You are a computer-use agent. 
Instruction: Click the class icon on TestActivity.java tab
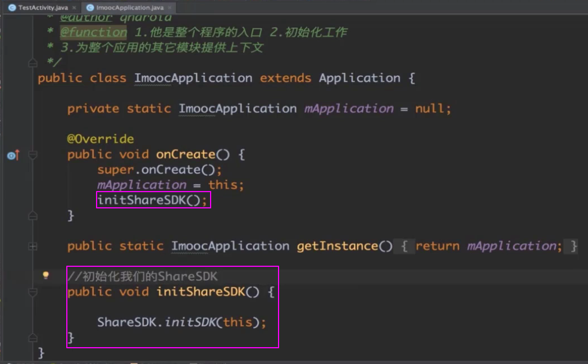[x=12, y=8]
